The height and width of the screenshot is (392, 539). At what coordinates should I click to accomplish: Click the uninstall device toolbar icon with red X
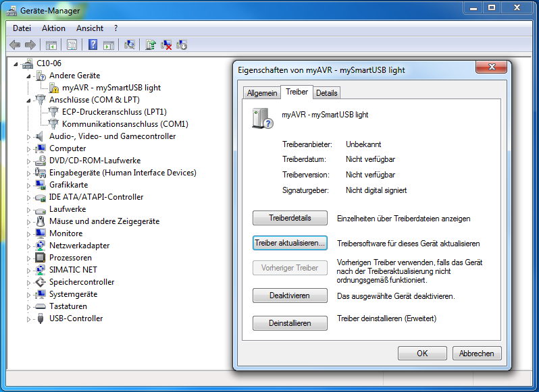166,45
